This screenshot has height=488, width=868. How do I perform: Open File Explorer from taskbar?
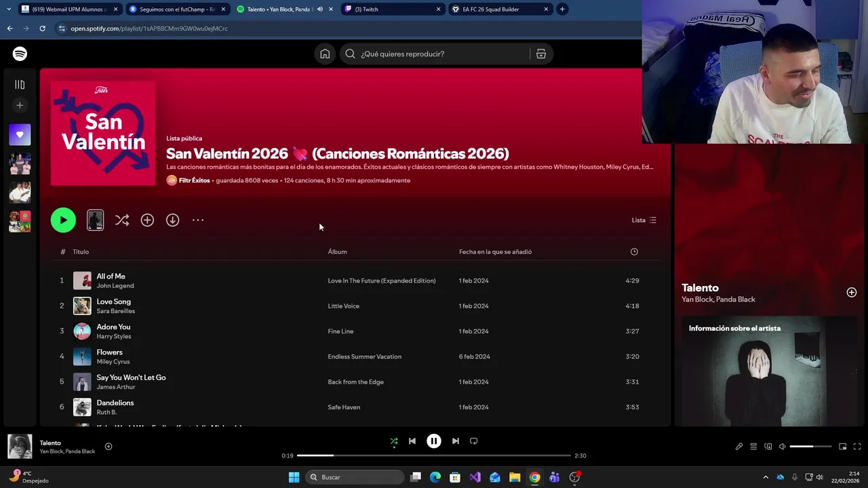515,477
